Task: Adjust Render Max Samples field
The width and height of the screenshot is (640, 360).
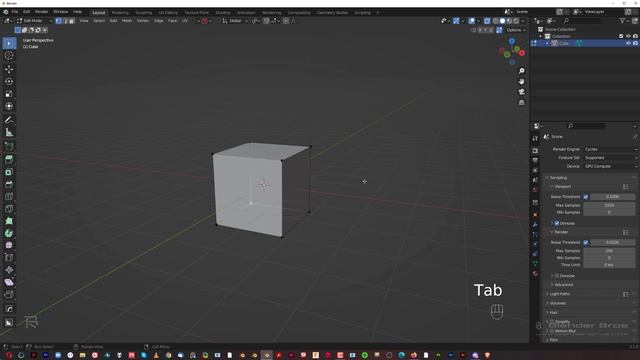Action: coord(609,251)
